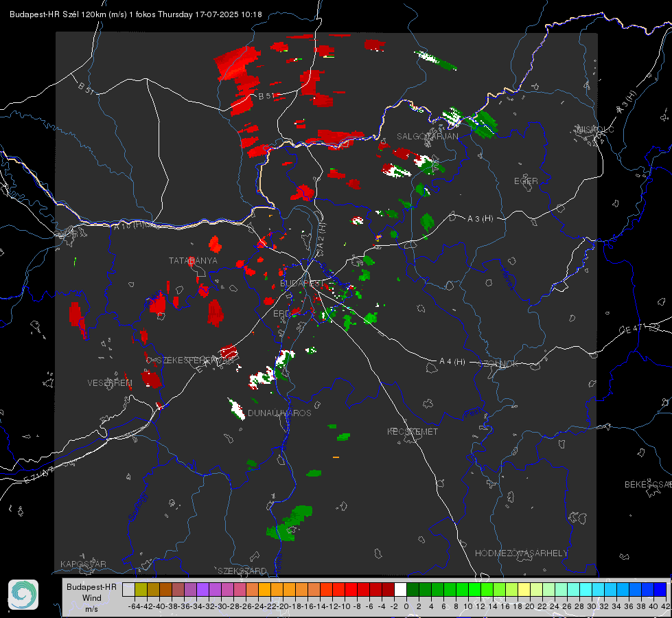The height and width of the screenshot is (618, 672).
Task: Click the SZÉKESFEHÉRVÁR city label
Action: tap(197, 360)
